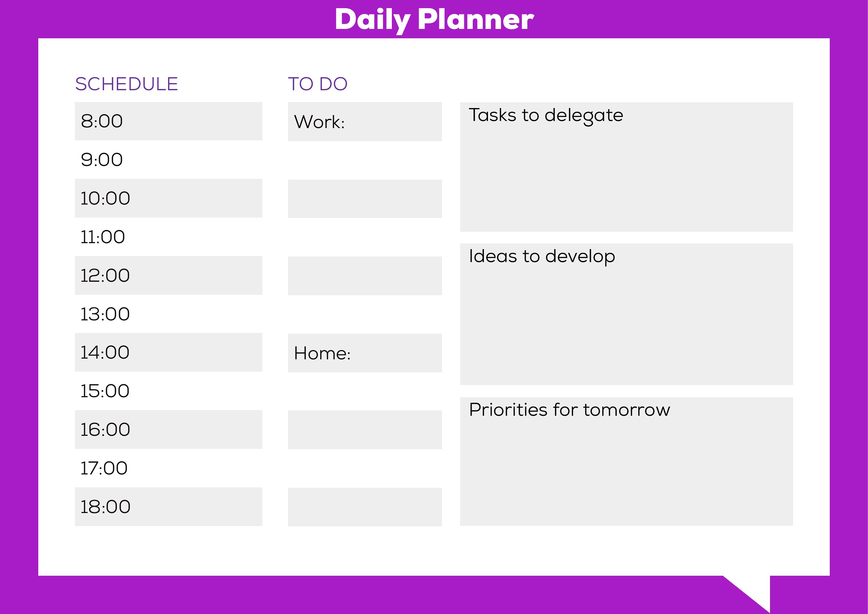
Task: Select the 9:00 schedule row
Action: tap(168, 160)
